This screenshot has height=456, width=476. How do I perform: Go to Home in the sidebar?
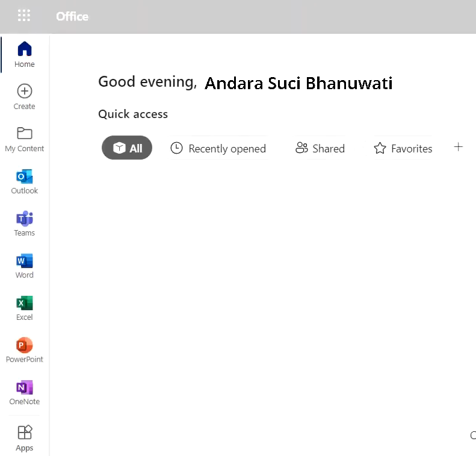point(25,55)
